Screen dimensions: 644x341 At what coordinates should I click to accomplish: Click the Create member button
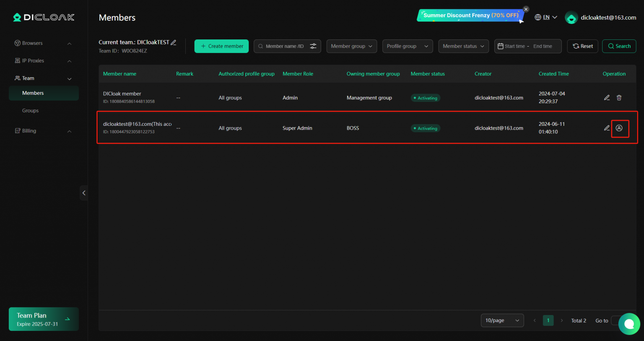(x=221, y=46)
